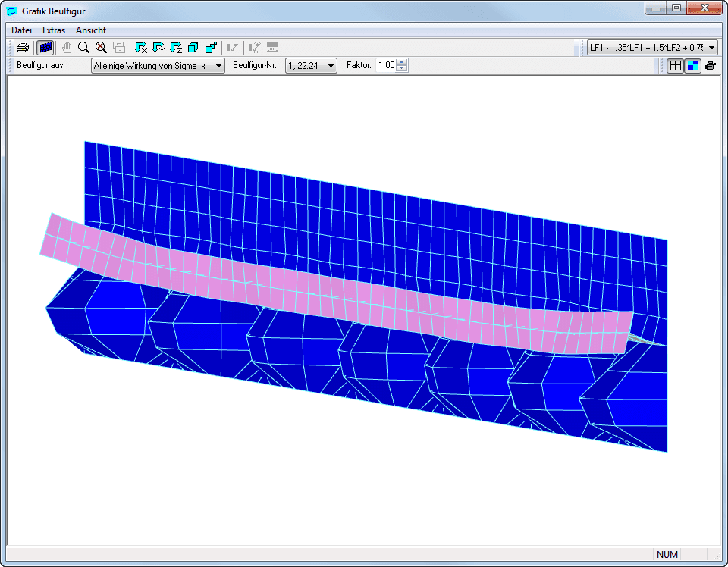The image size is (728, 567).
Task: Switch to isometric cube view
Action: point(193,47)
